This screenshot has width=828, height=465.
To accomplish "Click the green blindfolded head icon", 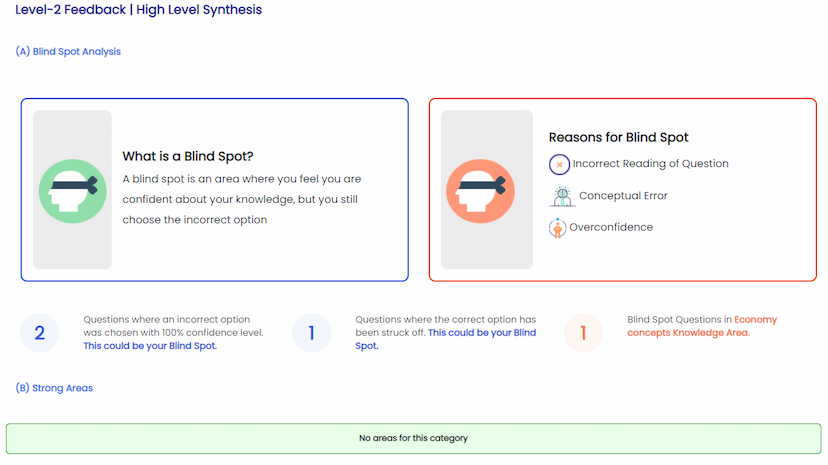I will point(72,190).
